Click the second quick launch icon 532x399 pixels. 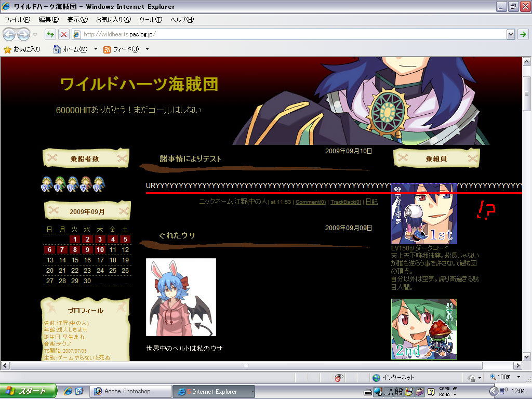click(x=79, y=391)
